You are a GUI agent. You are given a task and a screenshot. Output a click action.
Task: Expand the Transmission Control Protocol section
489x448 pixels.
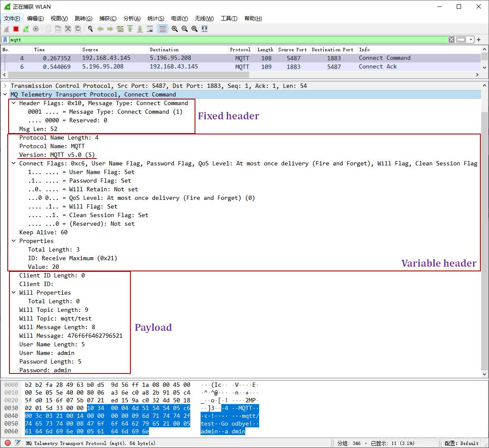tap(5, 86)
